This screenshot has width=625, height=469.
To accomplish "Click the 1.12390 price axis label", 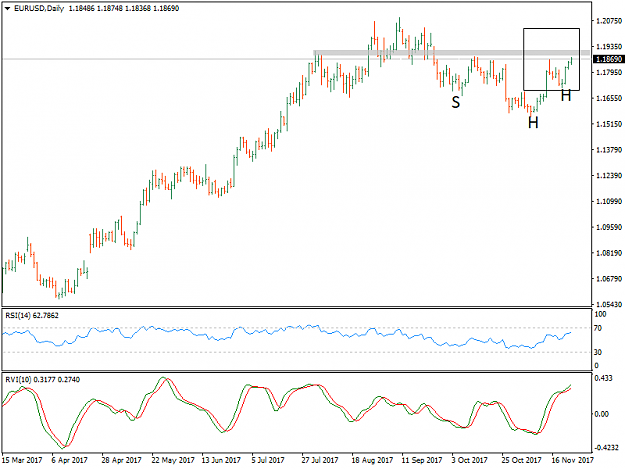I will pos(609,176).
